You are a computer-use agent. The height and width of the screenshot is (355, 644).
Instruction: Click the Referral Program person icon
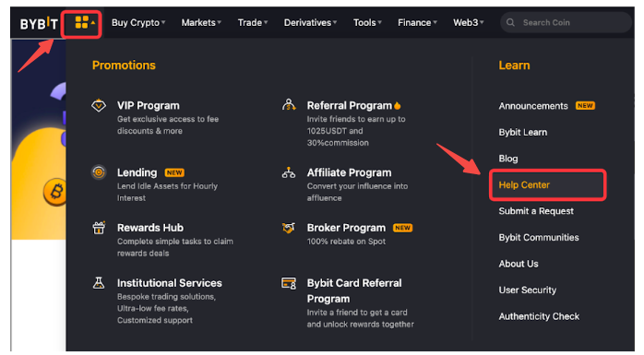[289, 105]
